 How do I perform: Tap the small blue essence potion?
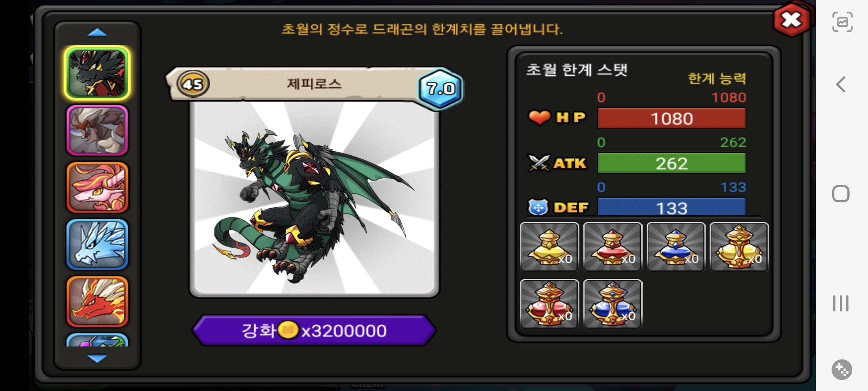[676, 247]
